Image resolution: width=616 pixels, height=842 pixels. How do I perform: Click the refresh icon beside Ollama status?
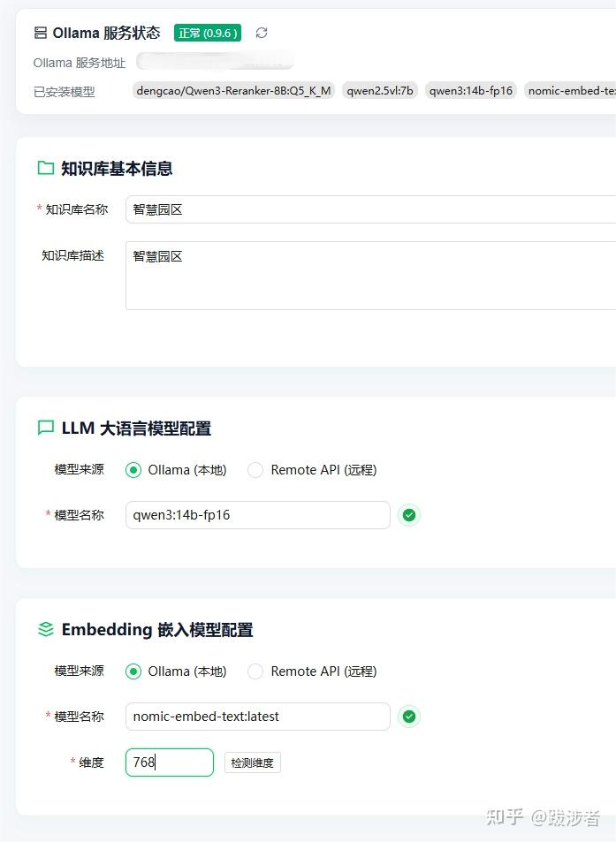(x=262, y=33)
